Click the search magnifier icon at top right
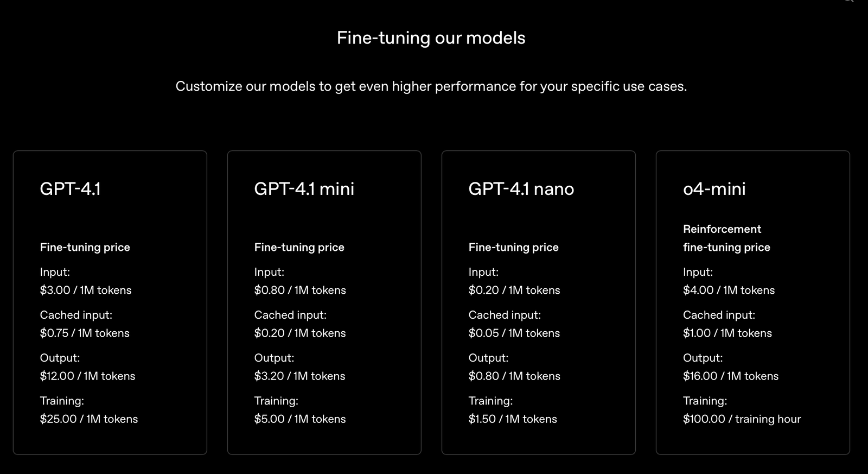868x474 pixels. click(x=848, y=1)
